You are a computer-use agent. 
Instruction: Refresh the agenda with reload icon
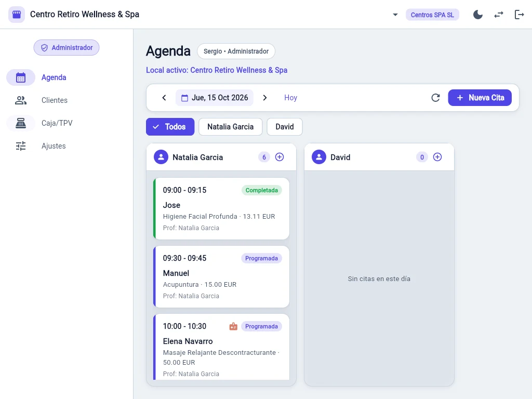(x=436, y=98)
